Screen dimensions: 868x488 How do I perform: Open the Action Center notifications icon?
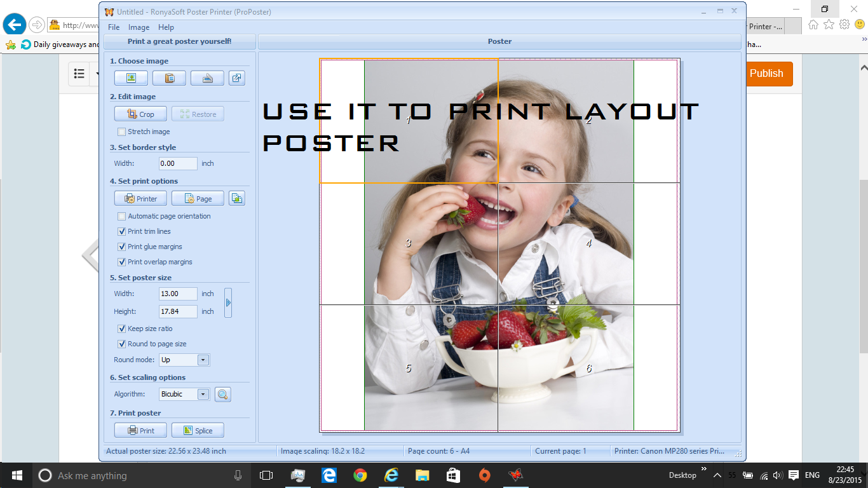tap(794, 475)
